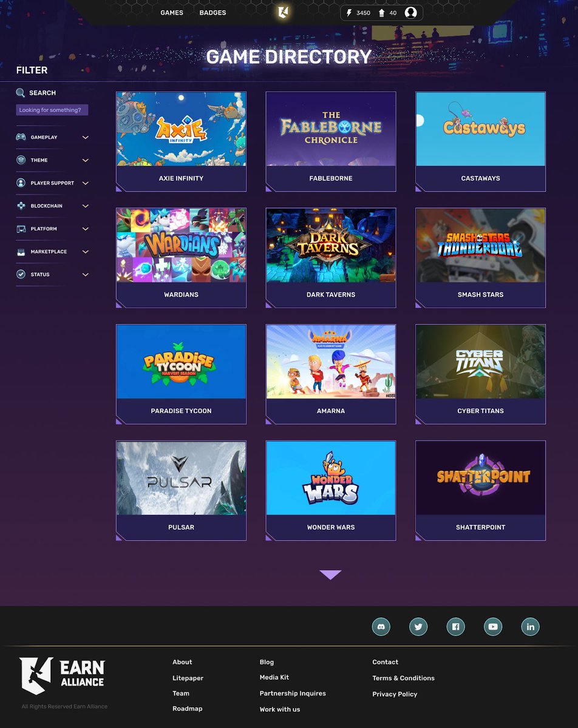578x728 pixels.
Task: Open the Fableborne Chronicle game card
Action: pos(331,142)
